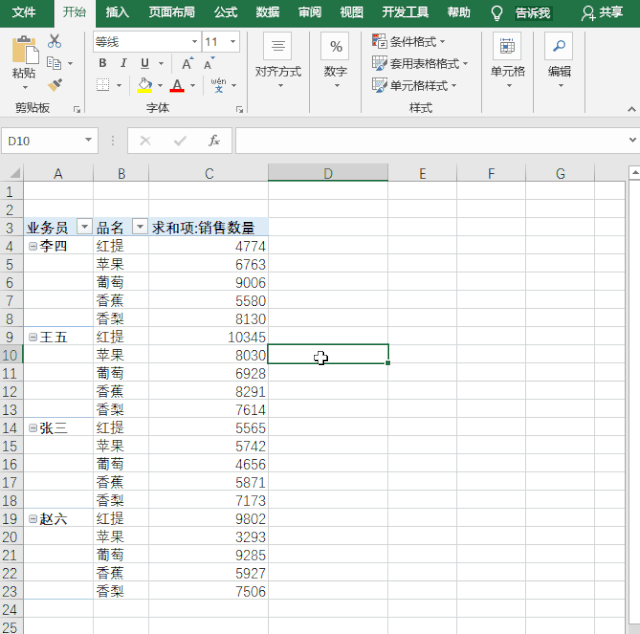Open the 业务员 filter dropdown
This screenshot has height=634, width=640.
pos(84,226)
